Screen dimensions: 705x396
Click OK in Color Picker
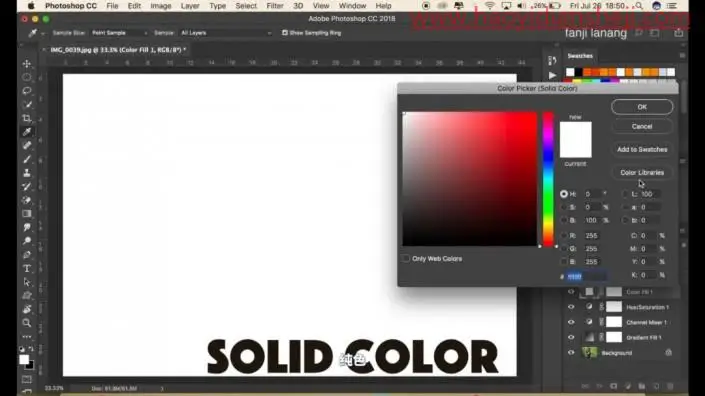click(x=642, y=107)
